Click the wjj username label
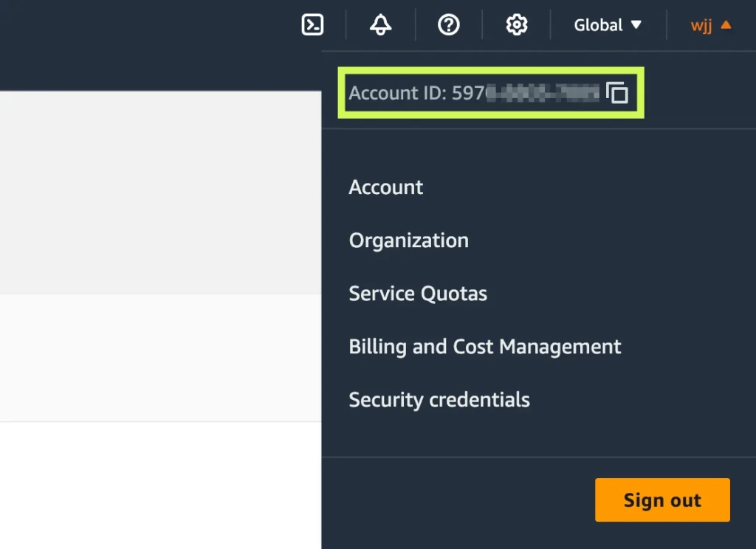 [701, 25]
